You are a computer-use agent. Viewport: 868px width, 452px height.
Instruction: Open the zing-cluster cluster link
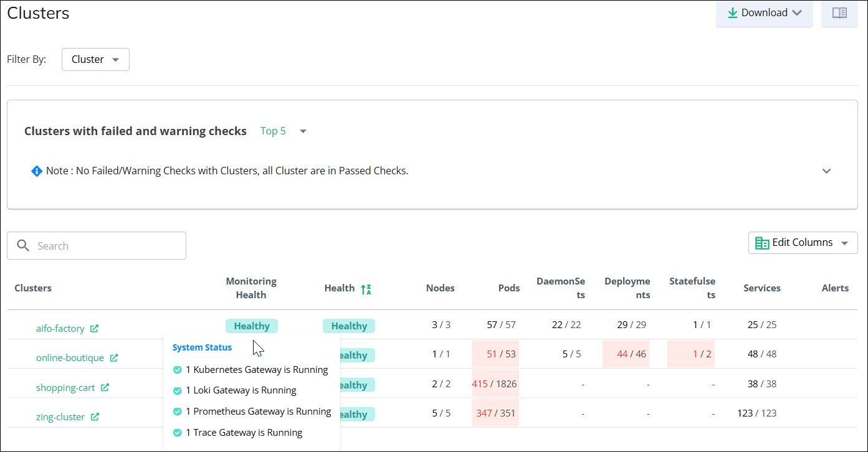(60, 417)
